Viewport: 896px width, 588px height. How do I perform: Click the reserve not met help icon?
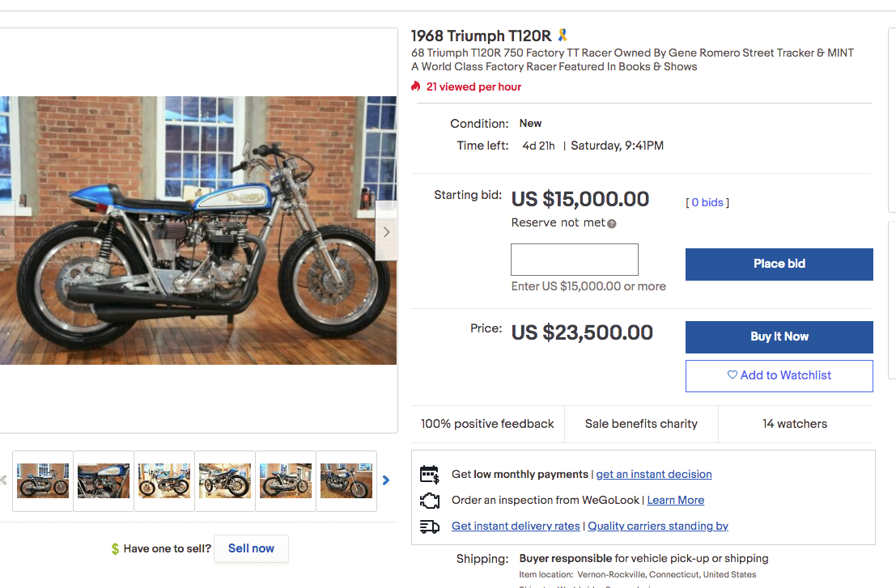(x=612, y=223)
